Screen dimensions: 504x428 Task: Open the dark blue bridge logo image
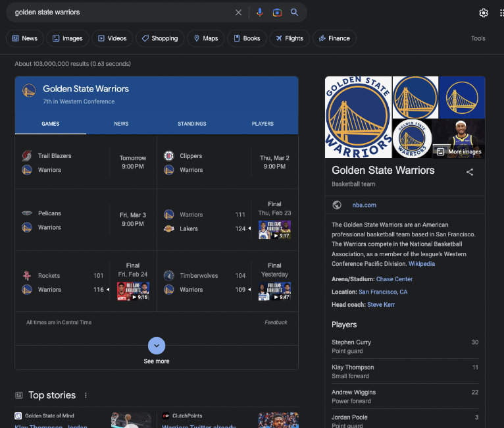[x=462, y=97]
